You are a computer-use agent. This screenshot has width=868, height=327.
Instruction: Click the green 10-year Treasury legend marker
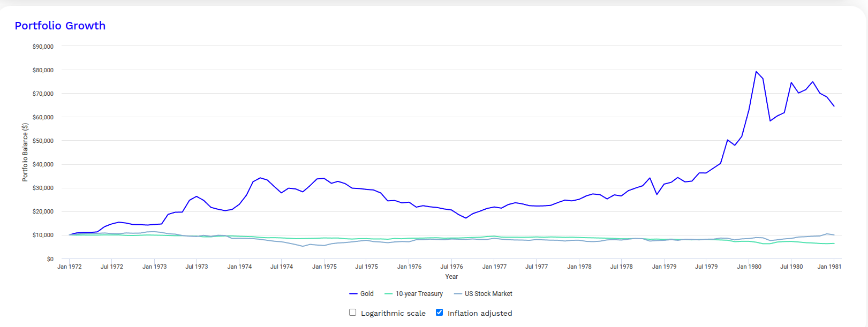click(x=389, y=294)
